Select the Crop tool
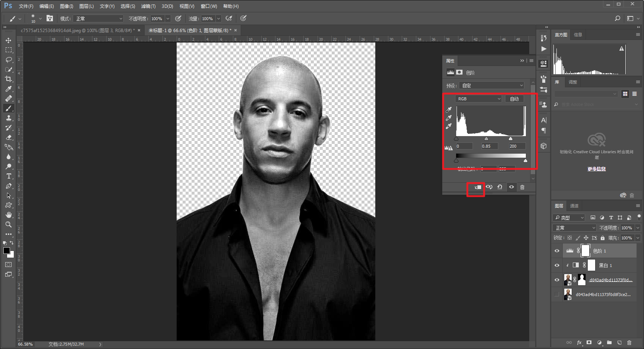The width and height of the screenshot is (644, 349). [9, 79]
